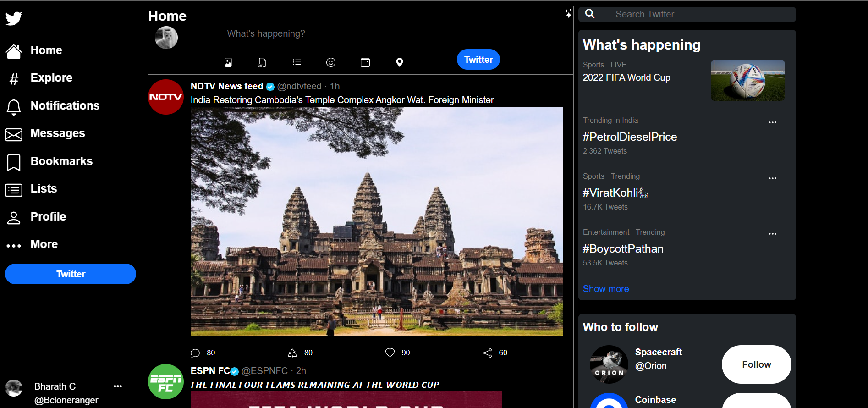This screenshot has width=868, height=408.
Task: Share the NDTV Angkor Wat tweet
Action: pos(487,353)
